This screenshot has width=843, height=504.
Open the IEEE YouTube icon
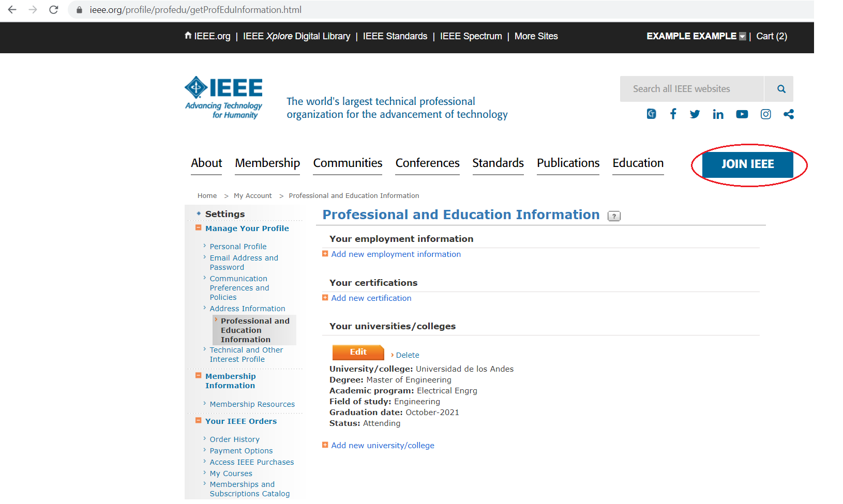tap(742, 114)
